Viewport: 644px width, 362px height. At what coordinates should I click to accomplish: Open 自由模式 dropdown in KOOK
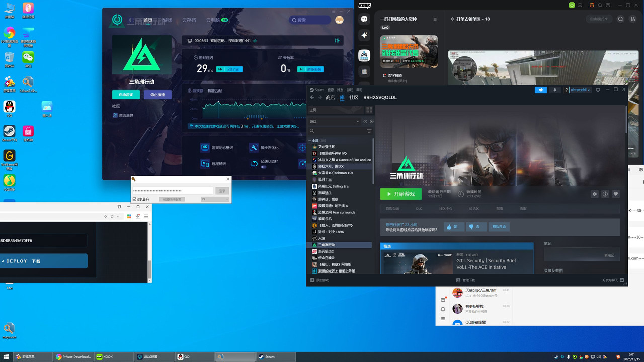tap(599, 19)
